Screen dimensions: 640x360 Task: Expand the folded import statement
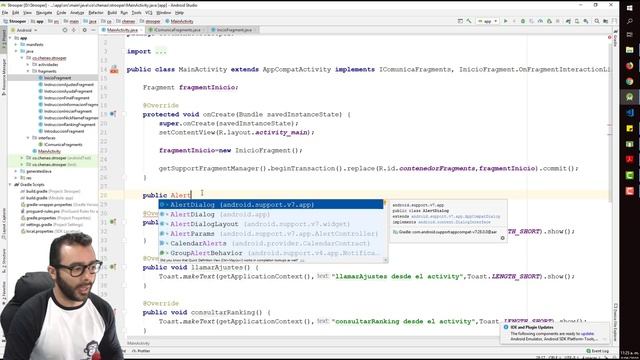tap(161, 52)
